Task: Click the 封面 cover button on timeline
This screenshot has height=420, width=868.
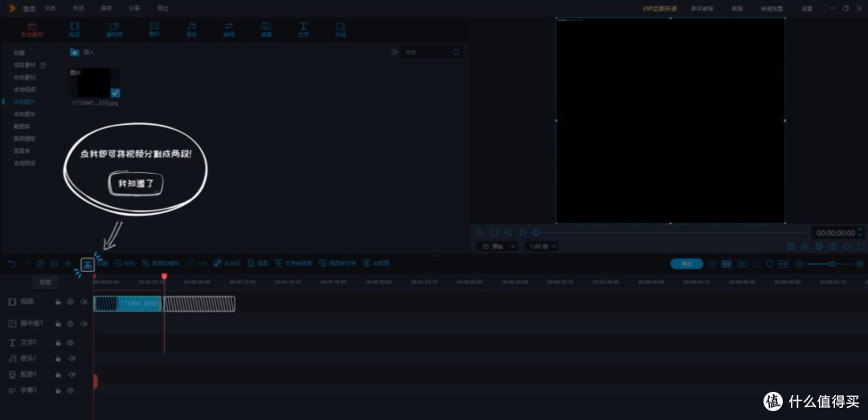Action: pyautogui.click(x=45, y=282)
